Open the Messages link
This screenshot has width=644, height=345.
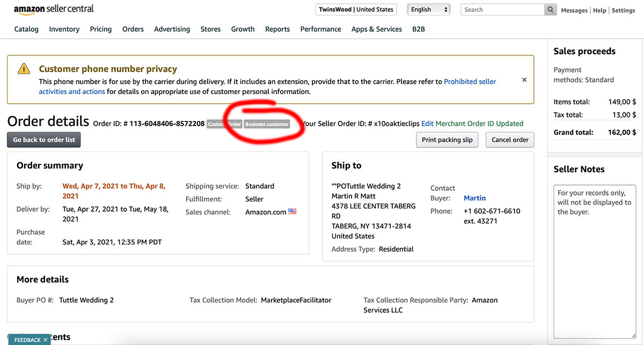pos(574,10)
